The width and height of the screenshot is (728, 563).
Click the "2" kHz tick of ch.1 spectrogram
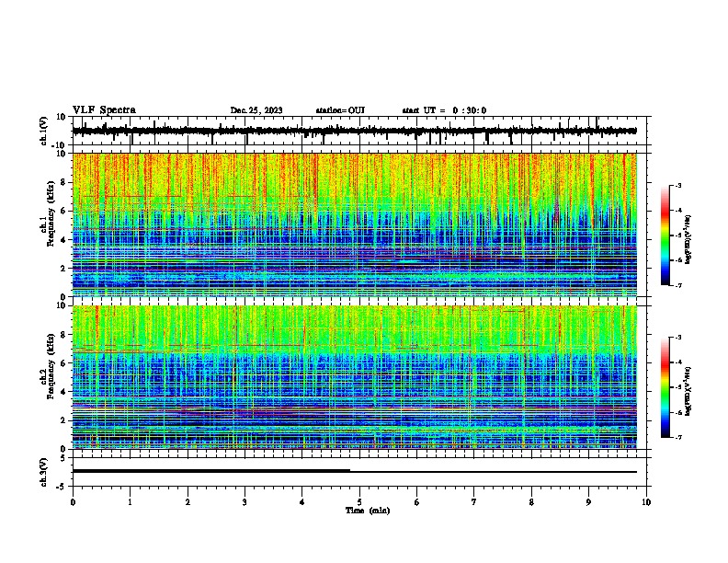pos(63,269)
